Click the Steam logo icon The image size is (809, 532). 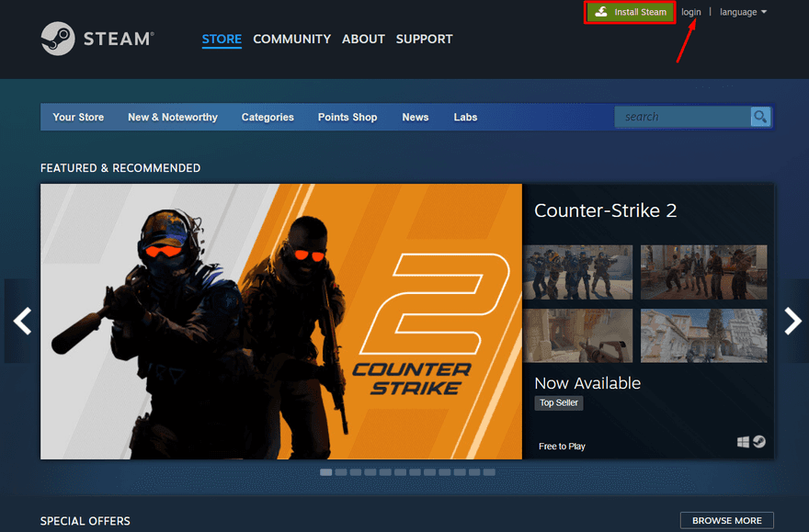pos(56,39)
